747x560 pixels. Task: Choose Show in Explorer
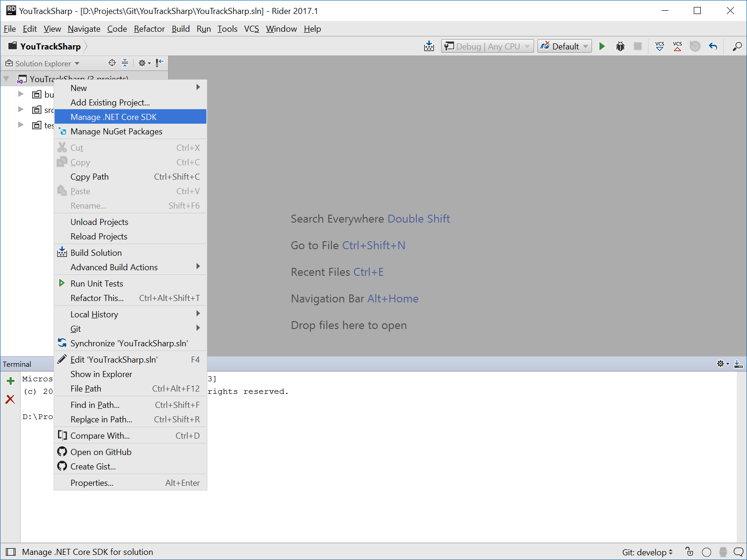click(131, 374)
